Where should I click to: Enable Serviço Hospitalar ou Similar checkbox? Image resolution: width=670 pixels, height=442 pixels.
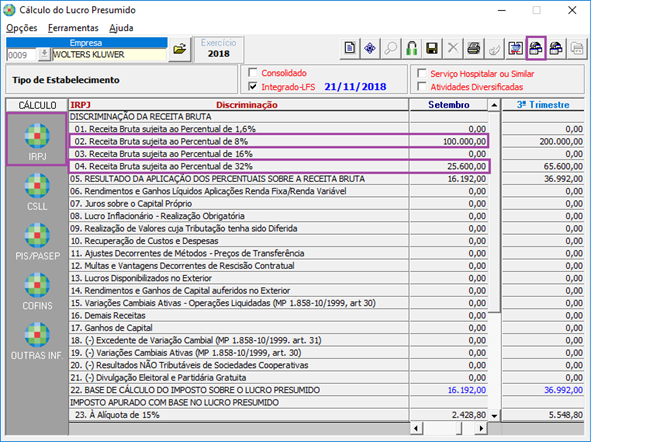point(422,73)
